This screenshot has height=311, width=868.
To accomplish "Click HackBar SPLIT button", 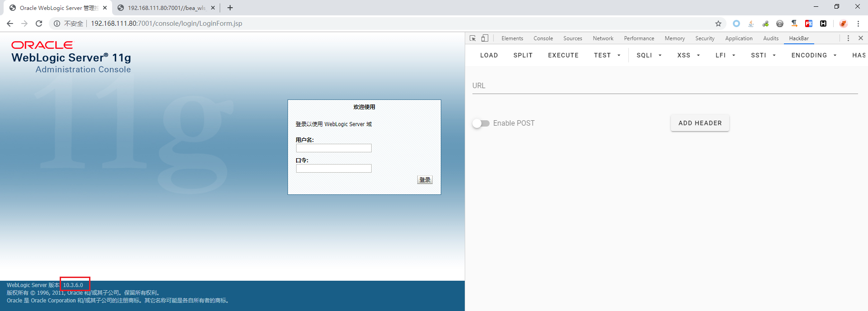I will coord(523,55).
